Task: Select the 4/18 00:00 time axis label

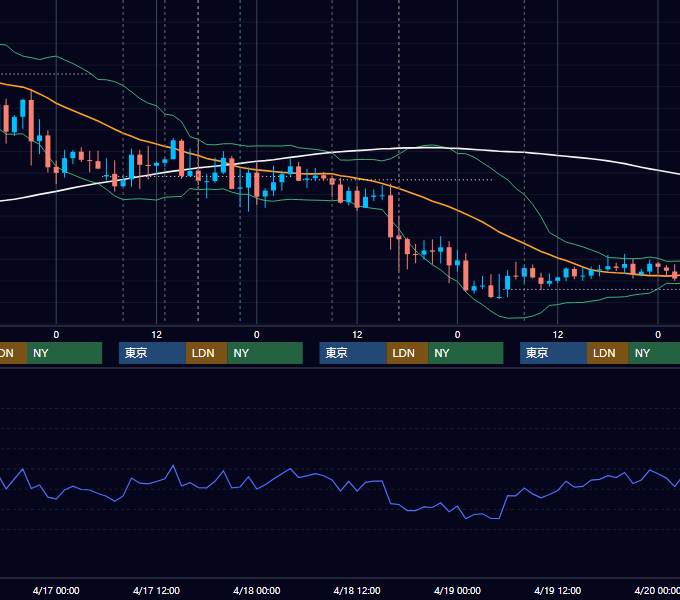Action: tap(257, 590)
